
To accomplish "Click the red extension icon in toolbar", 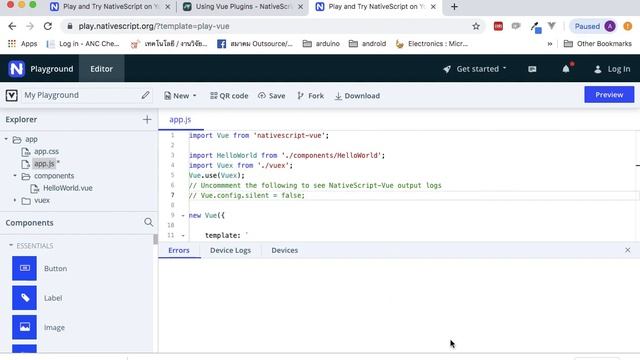I will click(498, 26).
